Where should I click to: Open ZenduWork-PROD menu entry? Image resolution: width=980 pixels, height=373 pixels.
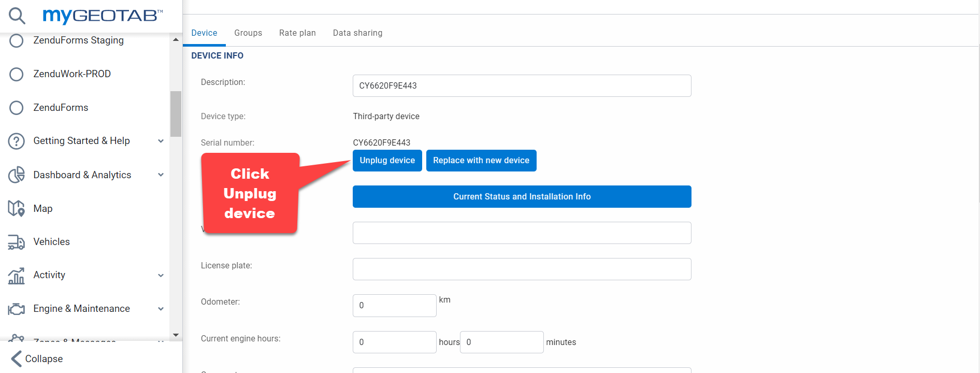point(72,74)
